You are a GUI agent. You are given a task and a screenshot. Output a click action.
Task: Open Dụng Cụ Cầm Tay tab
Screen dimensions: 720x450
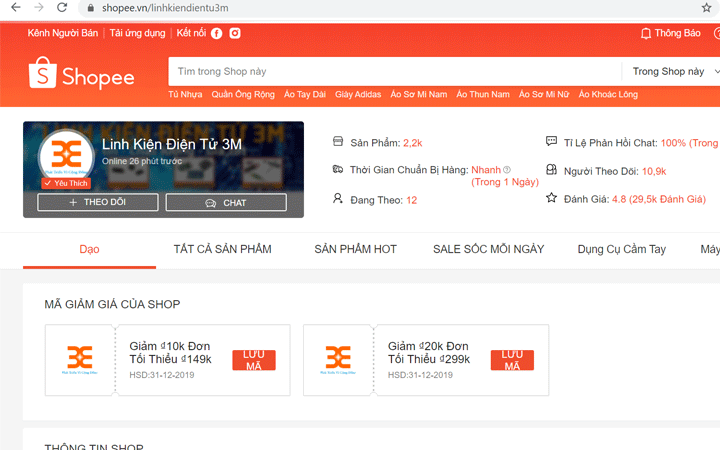(x=622, y=249)
